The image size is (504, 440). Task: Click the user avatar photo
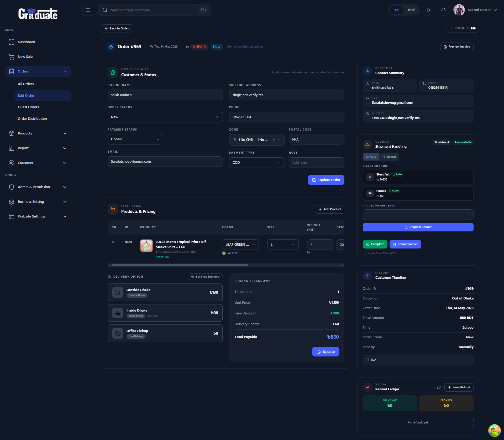(459, 10)
